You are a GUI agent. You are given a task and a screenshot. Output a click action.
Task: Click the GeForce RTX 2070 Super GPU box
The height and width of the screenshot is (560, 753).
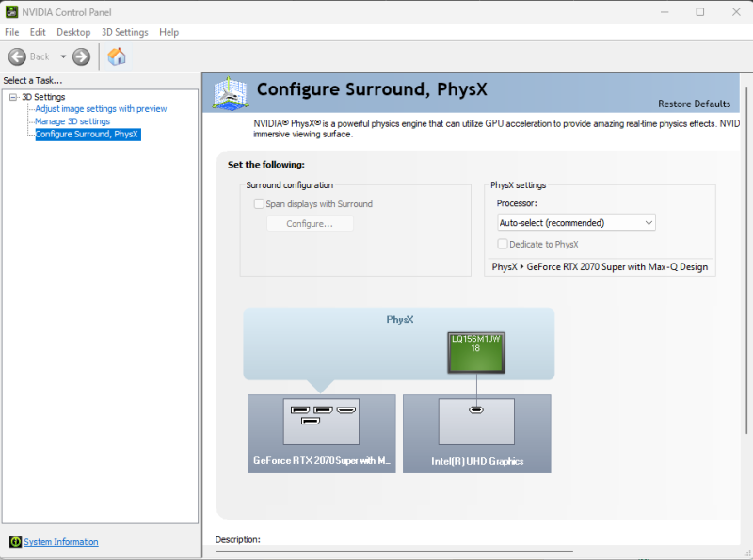click(x=322, y=434)
